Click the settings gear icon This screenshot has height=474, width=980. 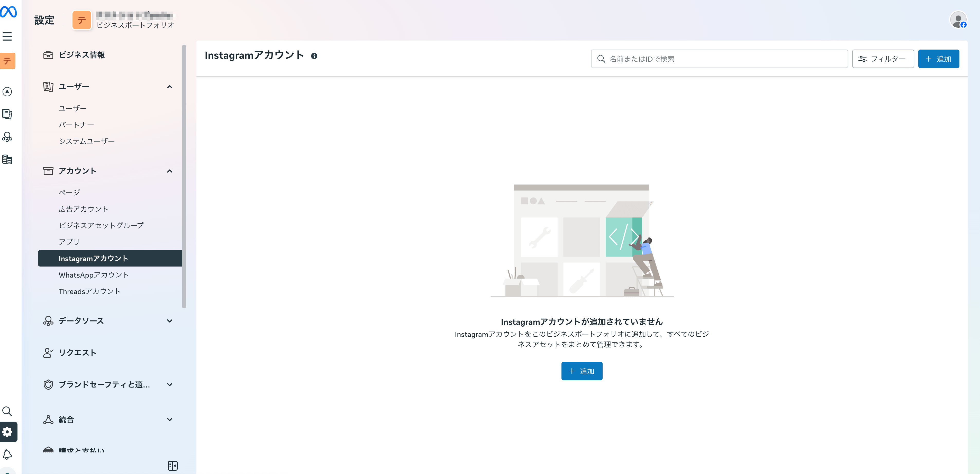[8, 432]
